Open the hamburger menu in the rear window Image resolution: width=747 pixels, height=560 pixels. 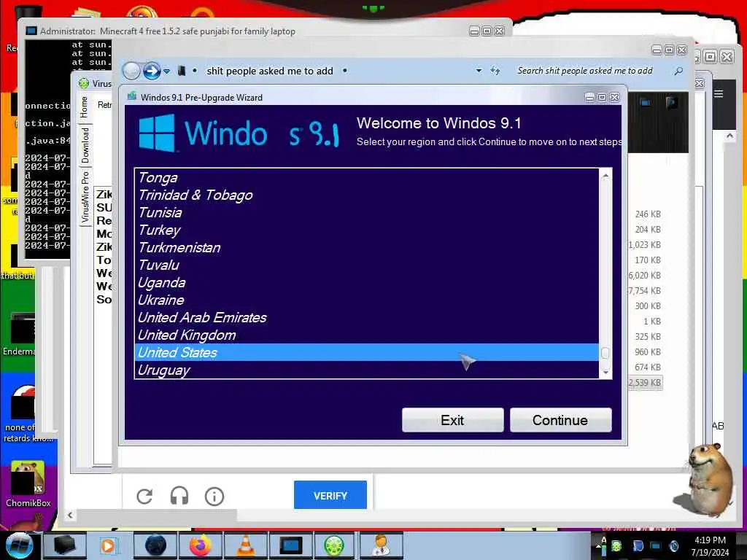pyautogui.click(x=719, y=94)
